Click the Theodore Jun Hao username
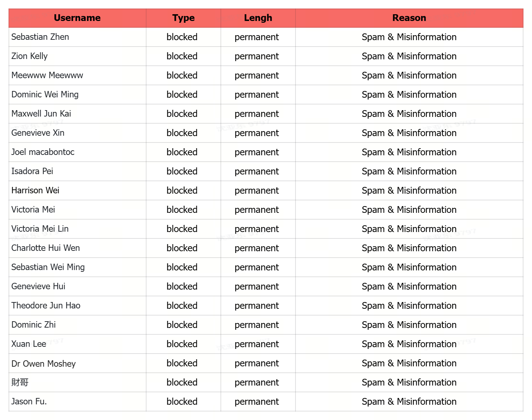 46,306
